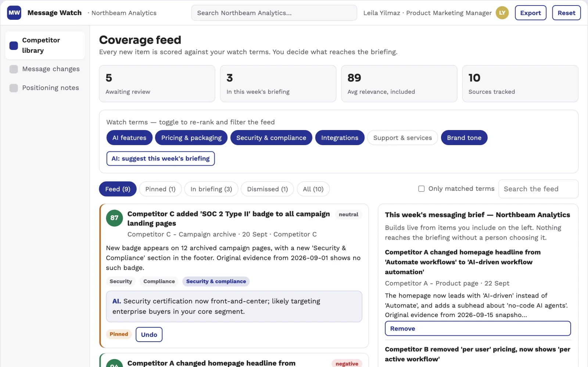Screen dimensions: 588x367
Task: Toggle the Pricing & packaging watch term
Action: (191, 138)
